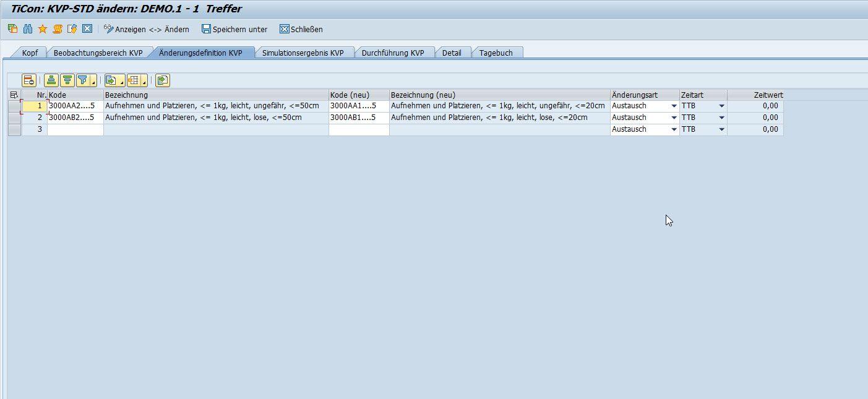Screen dimensions: 868x399
Task: Click the star favorites icon
Action: pos(43,29)
